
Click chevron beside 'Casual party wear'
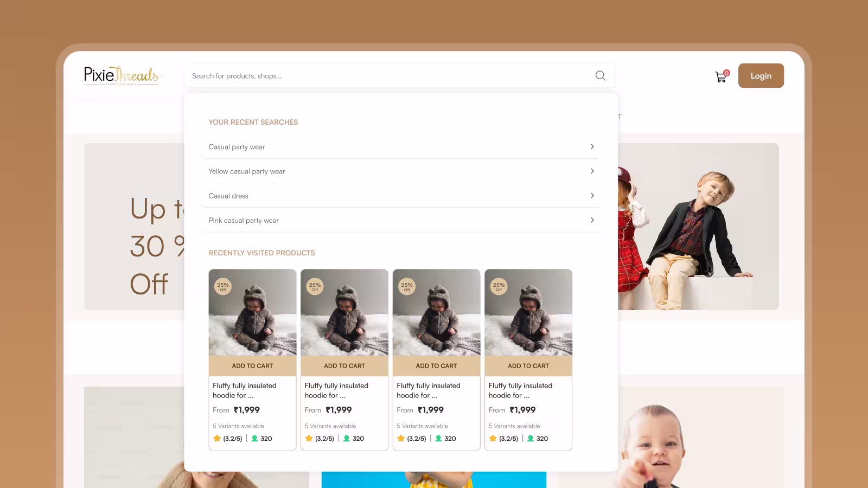[592, 147]
